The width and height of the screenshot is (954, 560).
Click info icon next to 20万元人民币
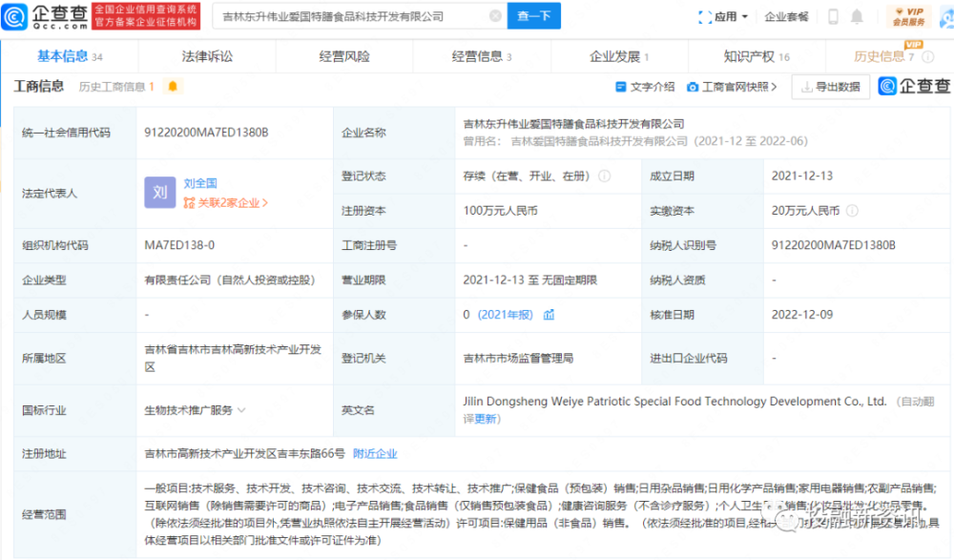coord(852,211)
